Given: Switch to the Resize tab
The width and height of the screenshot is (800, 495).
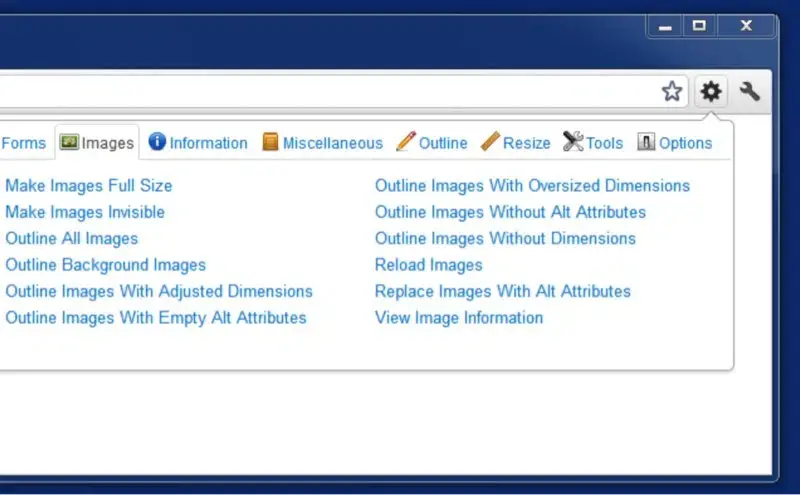Looking at the screenshot, I should [x=527, y=143].
